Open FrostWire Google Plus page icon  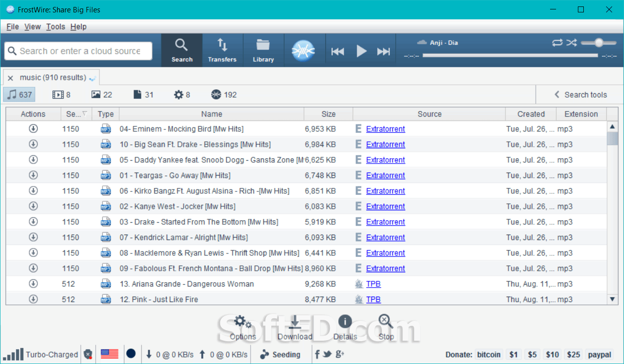point(340,354)
